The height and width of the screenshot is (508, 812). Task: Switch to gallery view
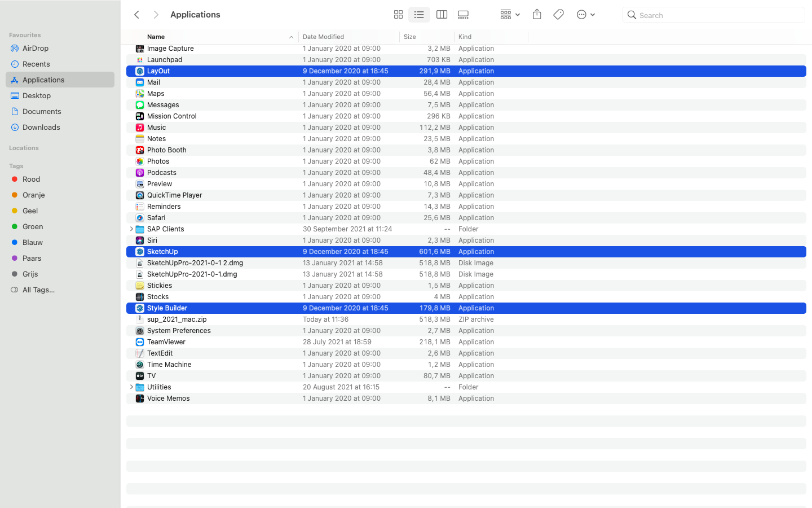tap(464, 15)
